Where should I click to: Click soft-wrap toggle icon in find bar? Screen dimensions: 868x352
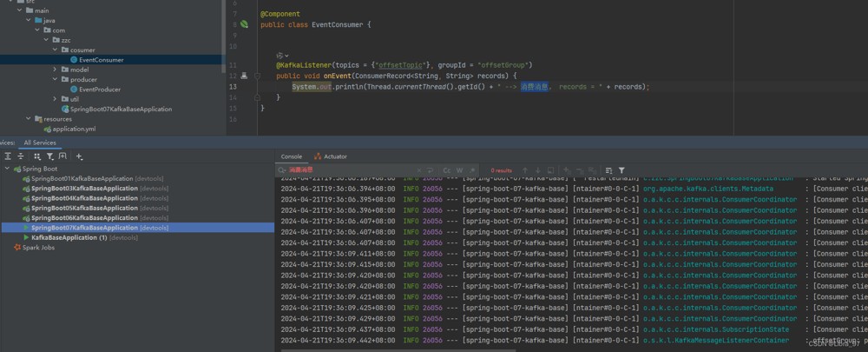coord(609,170)
